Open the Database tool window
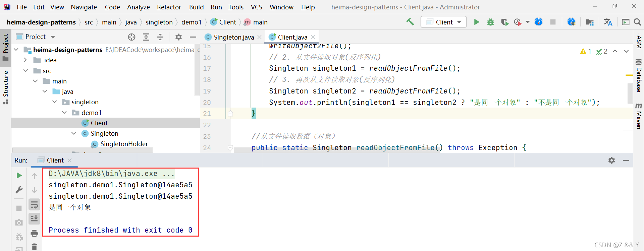This screenshot has width=644, height=251. point(639,76)
